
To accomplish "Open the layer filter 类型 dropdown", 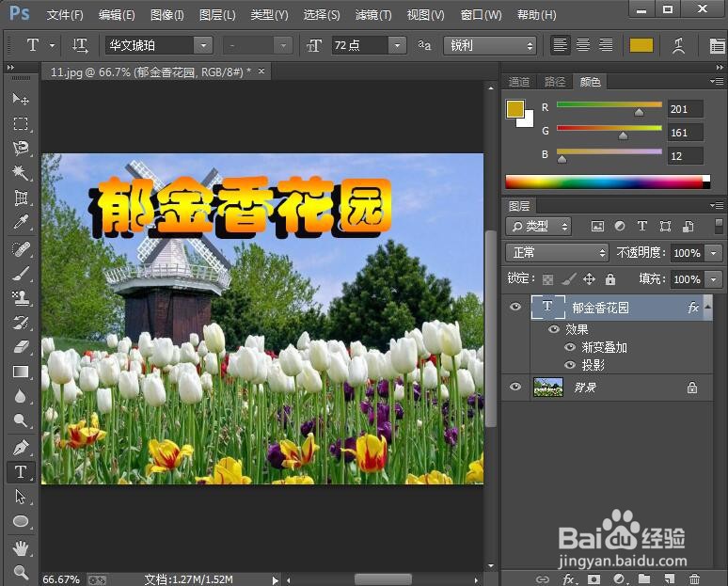I will [539, 226].
